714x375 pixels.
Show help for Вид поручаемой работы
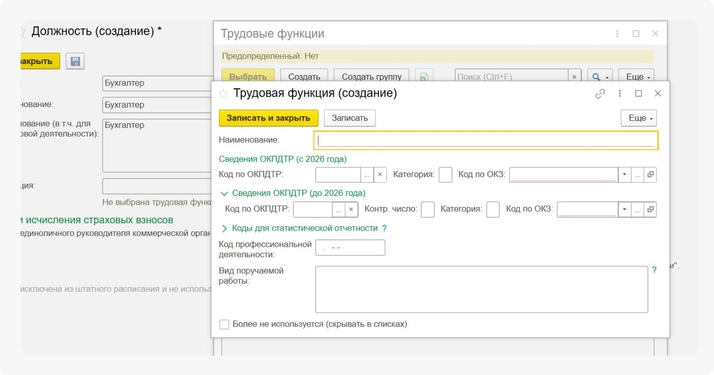point(654,270)
